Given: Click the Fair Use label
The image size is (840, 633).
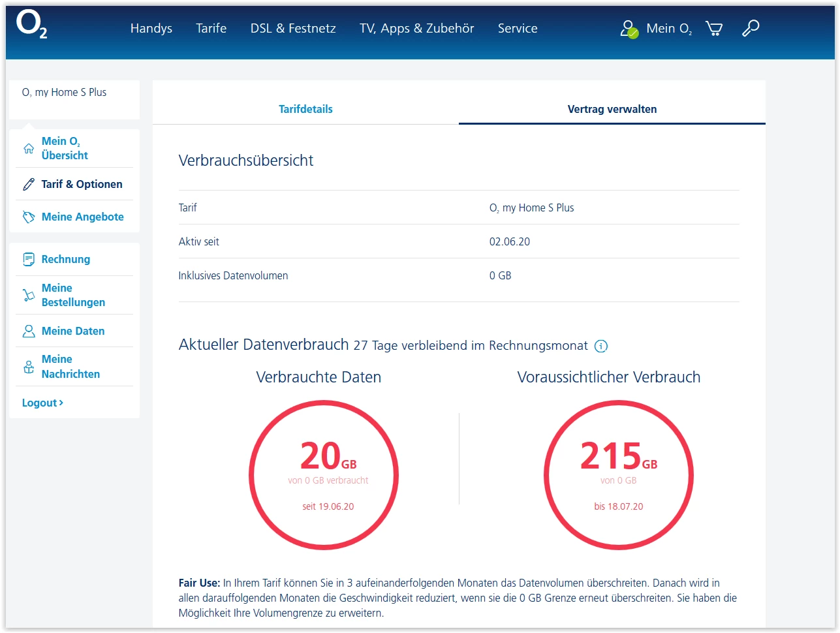Looking at the screenshot, I should tap(199, 583).
